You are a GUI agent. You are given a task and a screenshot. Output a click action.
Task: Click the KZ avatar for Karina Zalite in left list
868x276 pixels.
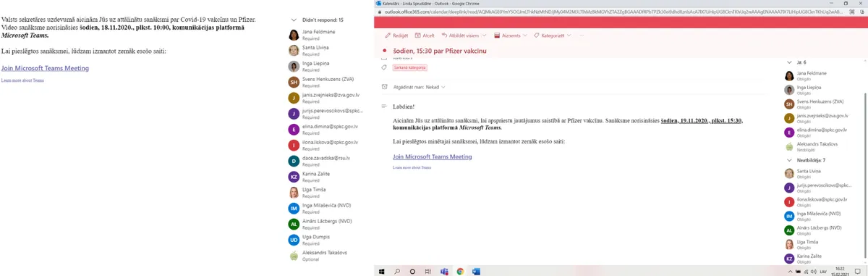[294, 177]
